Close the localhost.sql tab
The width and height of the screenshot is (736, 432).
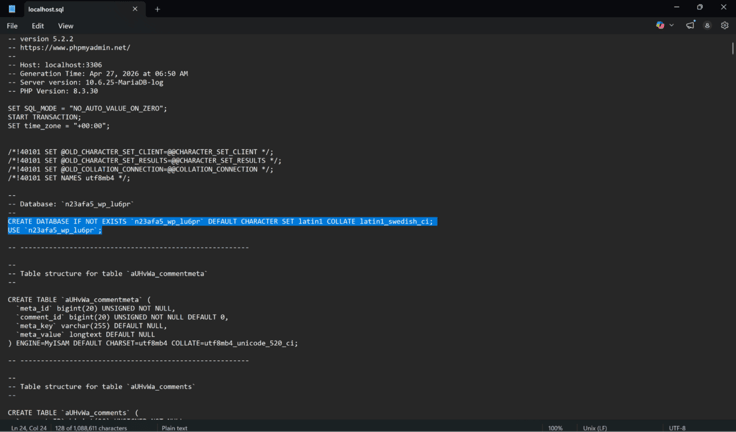coord(135,9)
